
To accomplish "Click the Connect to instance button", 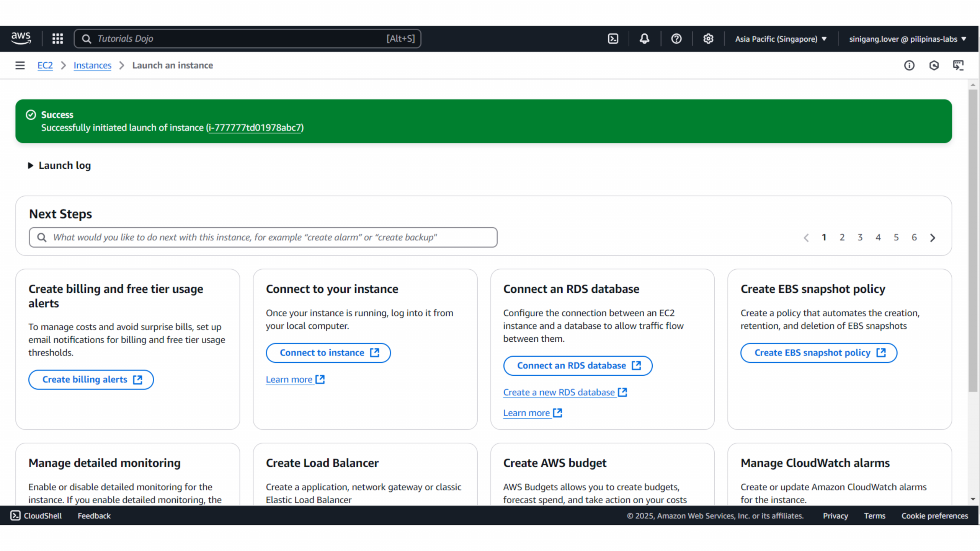I will coord(328,353).
